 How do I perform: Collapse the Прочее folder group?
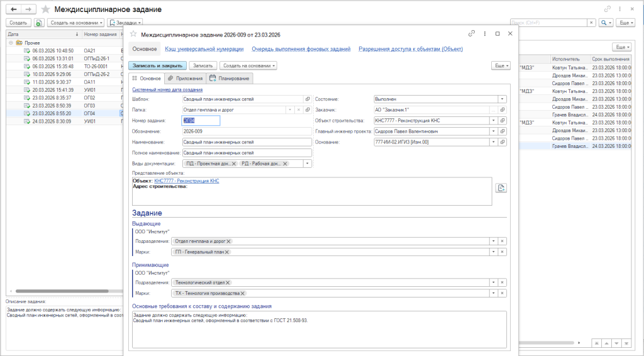tap(11, 43)
